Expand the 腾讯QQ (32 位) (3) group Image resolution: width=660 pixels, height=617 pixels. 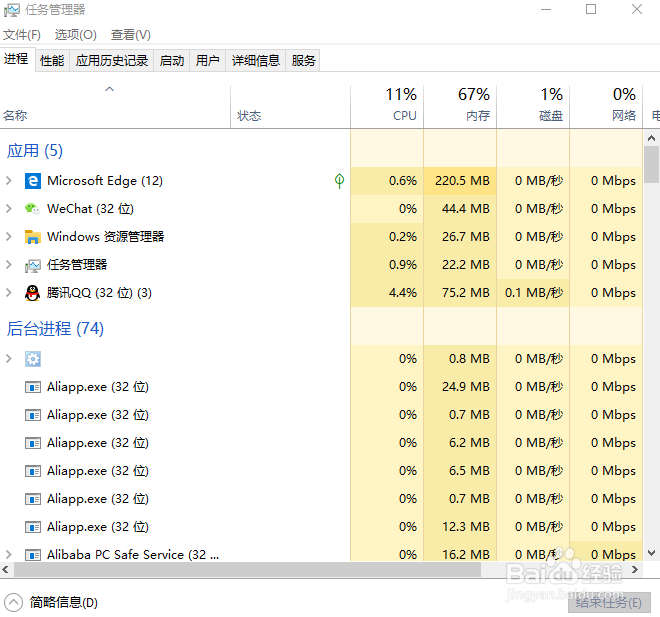8,293
